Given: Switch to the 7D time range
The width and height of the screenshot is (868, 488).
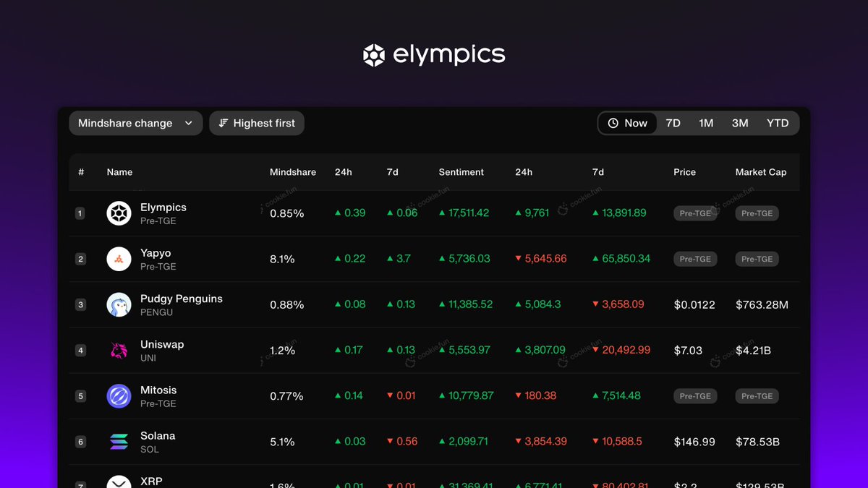Looking at the screenshot, I should pyautogui.click(x=673, y=123).
